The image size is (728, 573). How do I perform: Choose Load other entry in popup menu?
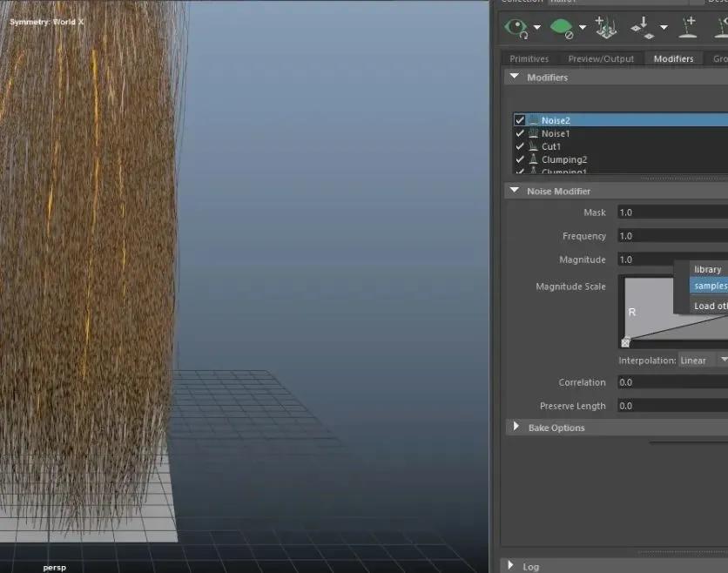coord(711,306)
